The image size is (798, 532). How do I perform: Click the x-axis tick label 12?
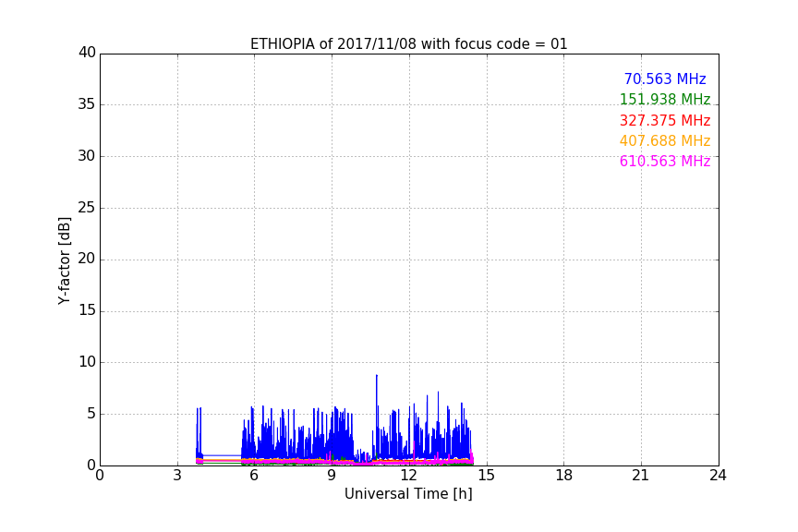point(408,476)
